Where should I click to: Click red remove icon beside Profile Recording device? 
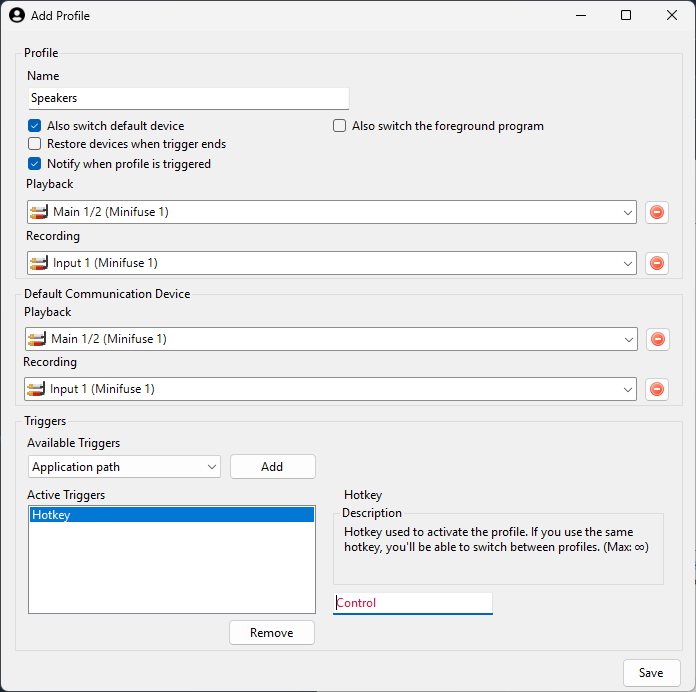[657, 263]
